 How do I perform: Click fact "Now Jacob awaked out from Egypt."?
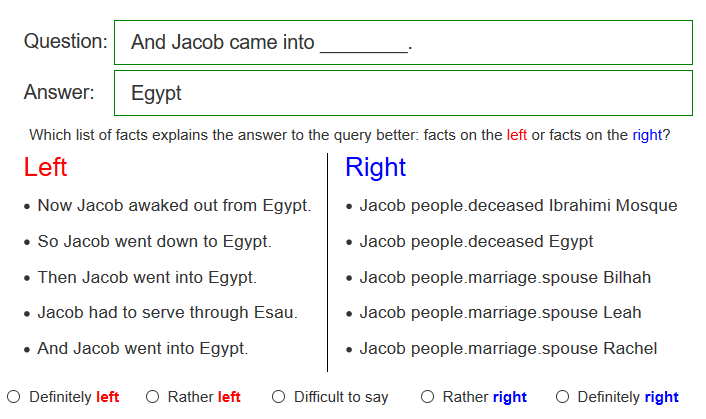point(174,206)
